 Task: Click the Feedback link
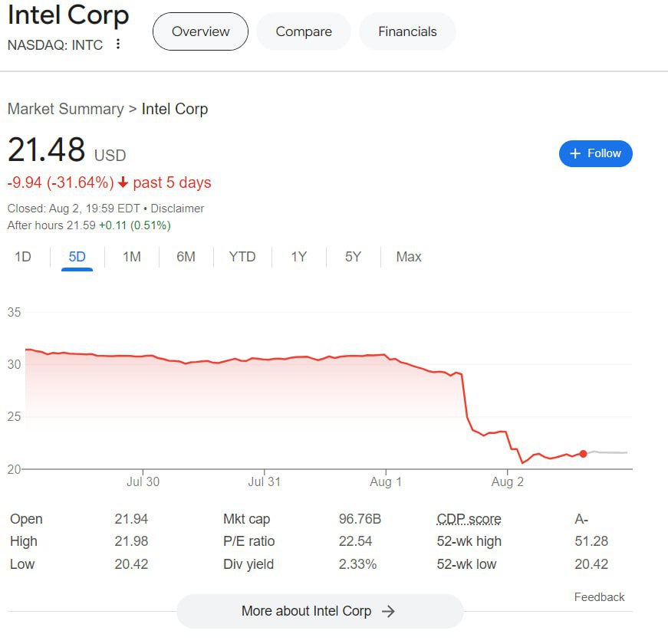[599, 597]
